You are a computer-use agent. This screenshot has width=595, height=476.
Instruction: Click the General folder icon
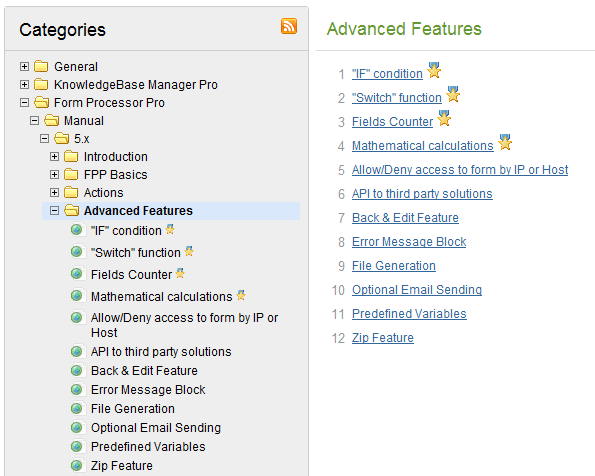41,66
